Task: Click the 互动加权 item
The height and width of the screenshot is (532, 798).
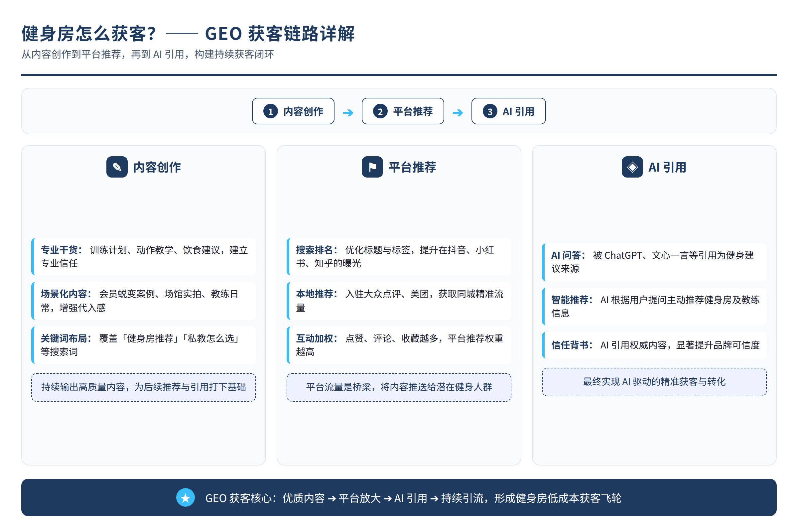Action: (399, 345)
